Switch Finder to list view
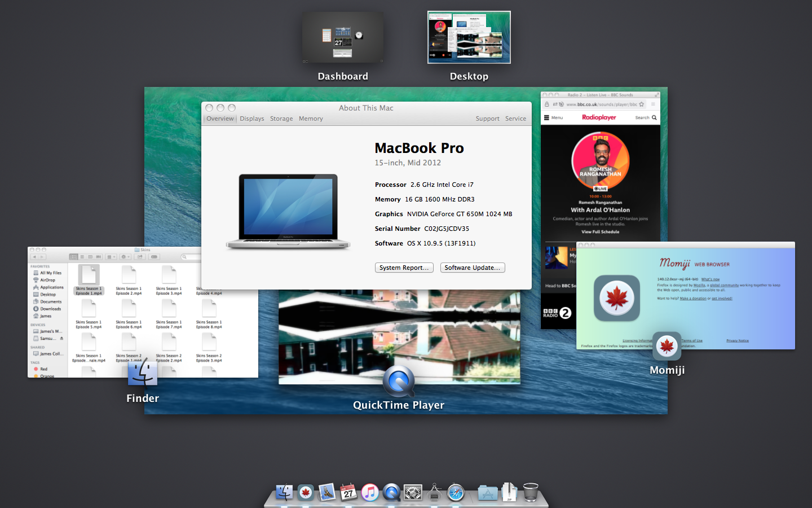The height and width of the screenshot is (508, 812). (x=82, y=257)
